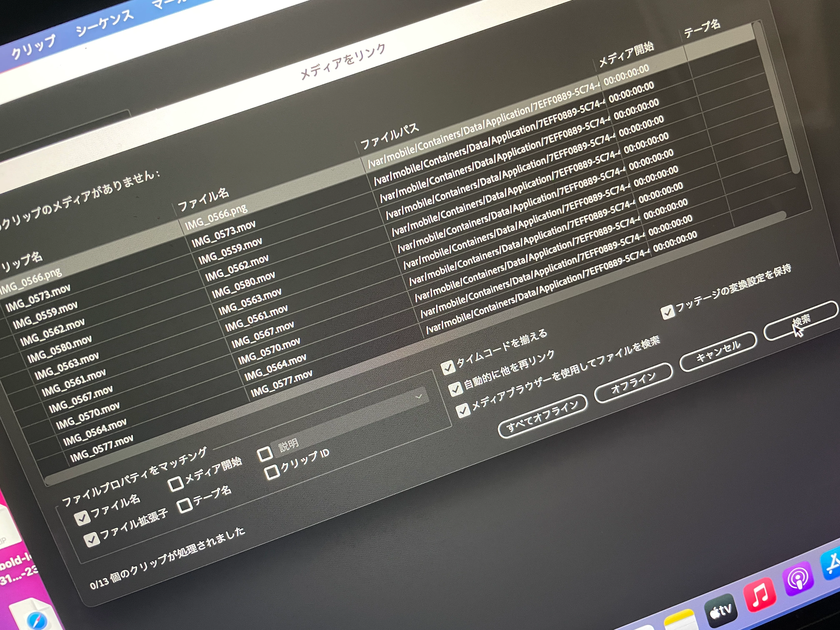The width and height of the screenshot is (840, 630).
Task: Open Safari compass icon on desktop edge
Action: point(37,621)
